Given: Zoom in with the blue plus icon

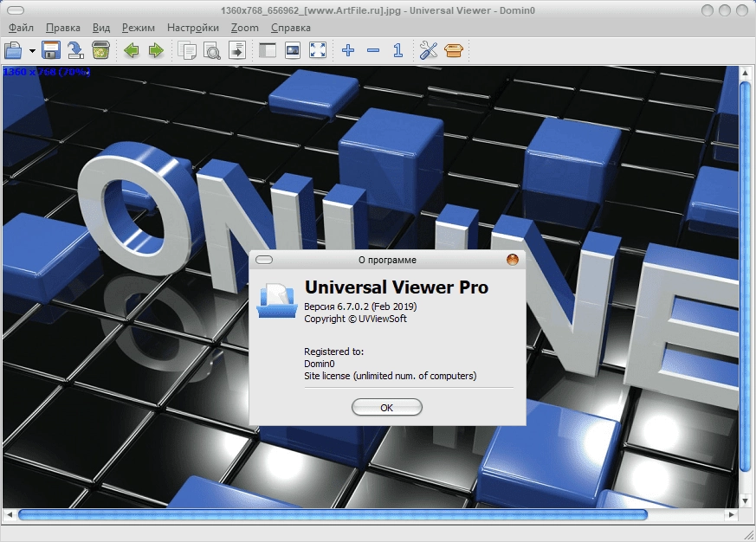Looking at the screenshot, I should (x=348, y=50).
